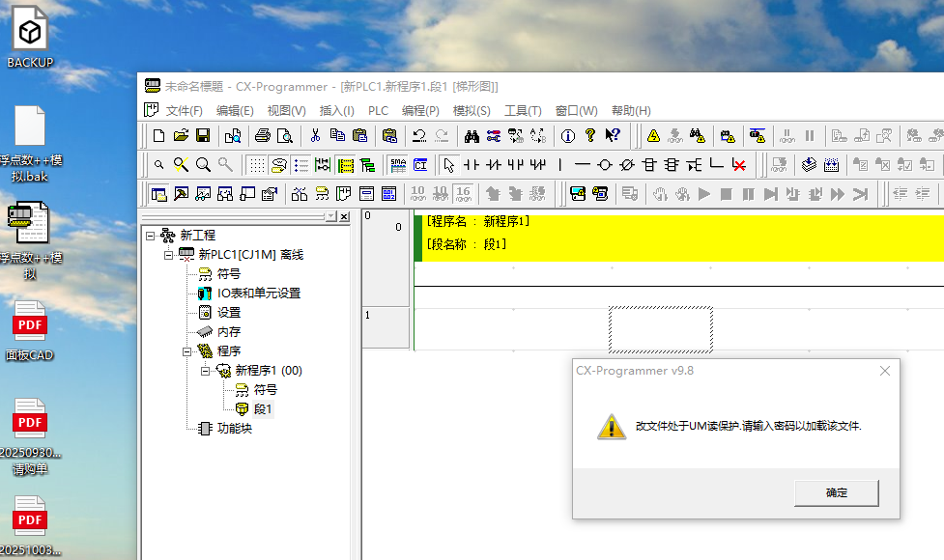Viewport: 944px width, 560px height.
Task: Click the New file toolbar icon
Action: [x=159, y=136]
